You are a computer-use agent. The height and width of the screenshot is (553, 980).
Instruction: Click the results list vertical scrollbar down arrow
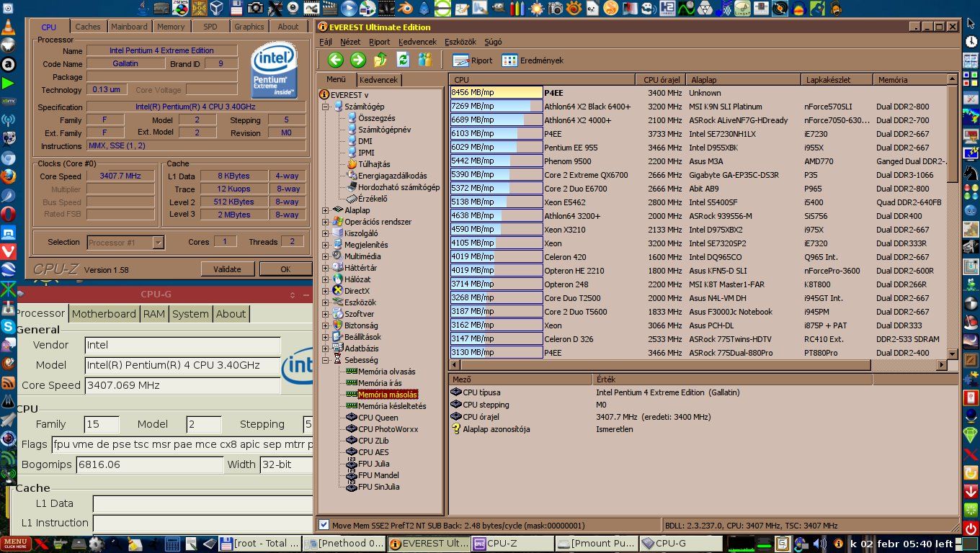click(x=952, y=354)
